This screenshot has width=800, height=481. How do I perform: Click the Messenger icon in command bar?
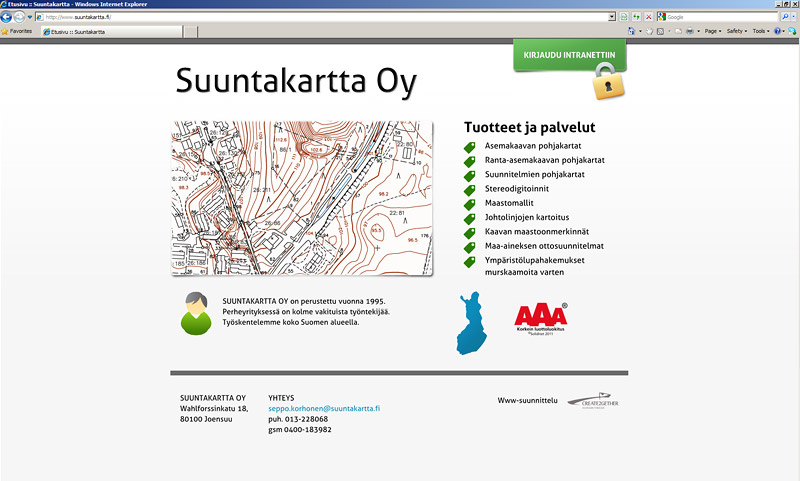(x=792, y=31)
